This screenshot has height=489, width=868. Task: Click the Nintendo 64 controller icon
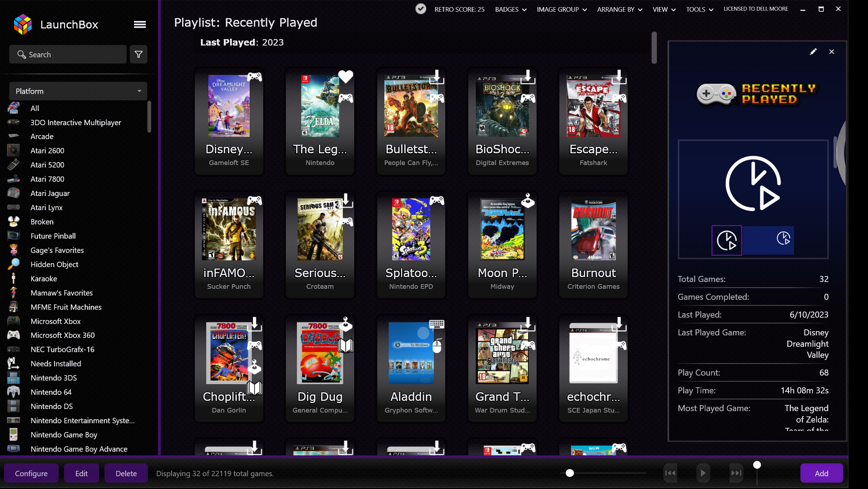pyautogui.click(x=14, y=392)
